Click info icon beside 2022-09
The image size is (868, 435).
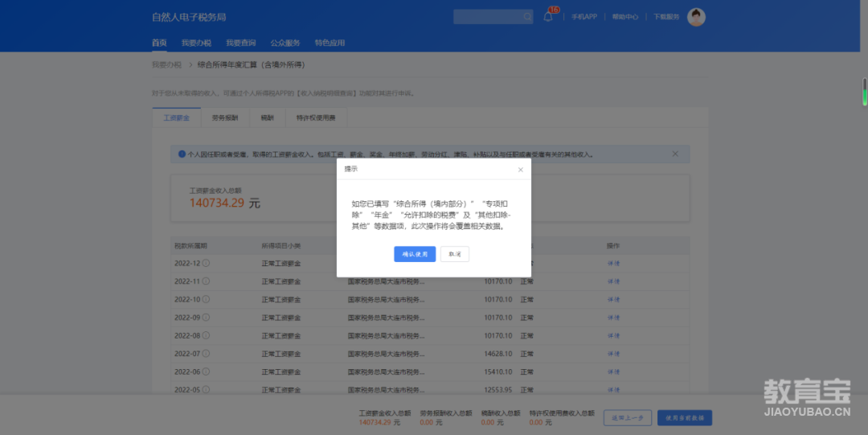[x=206, y=318]
